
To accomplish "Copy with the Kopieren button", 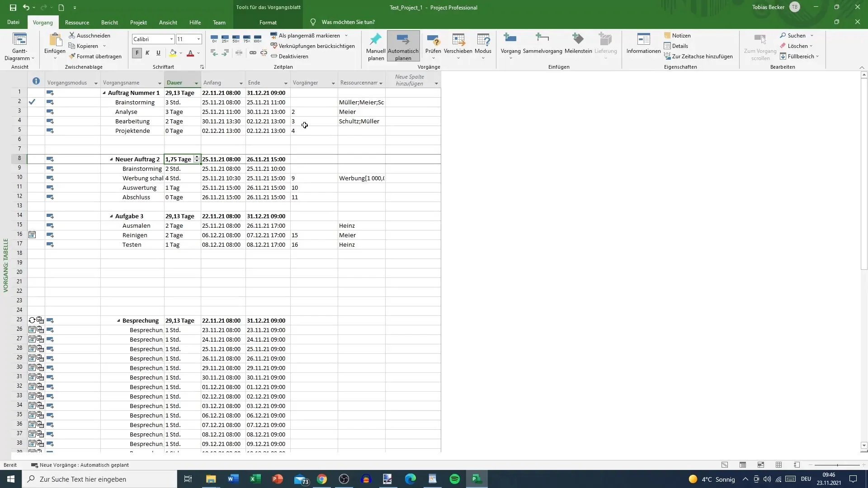I will 83,46.
